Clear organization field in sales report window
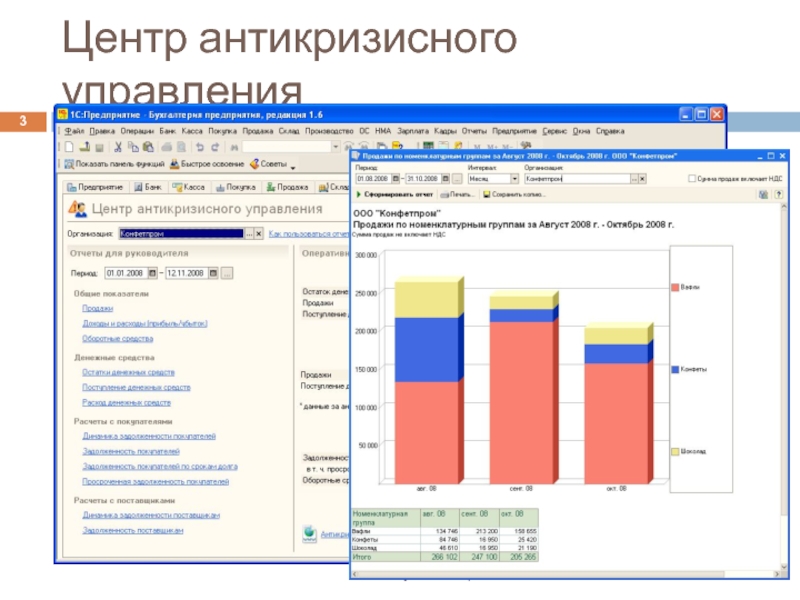The height and width of the screenshot is (600, 800). point(642,179)
